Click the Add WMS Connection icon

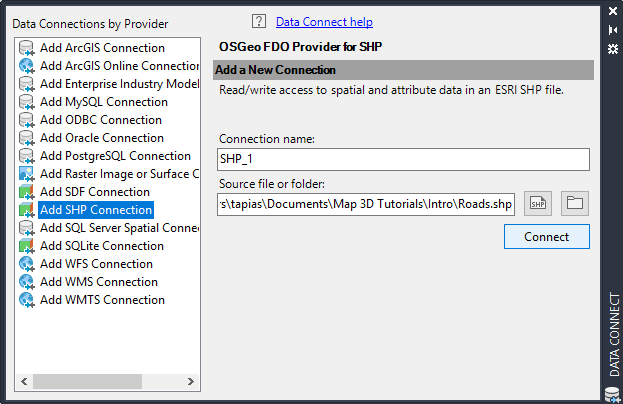tap(27, 282)
